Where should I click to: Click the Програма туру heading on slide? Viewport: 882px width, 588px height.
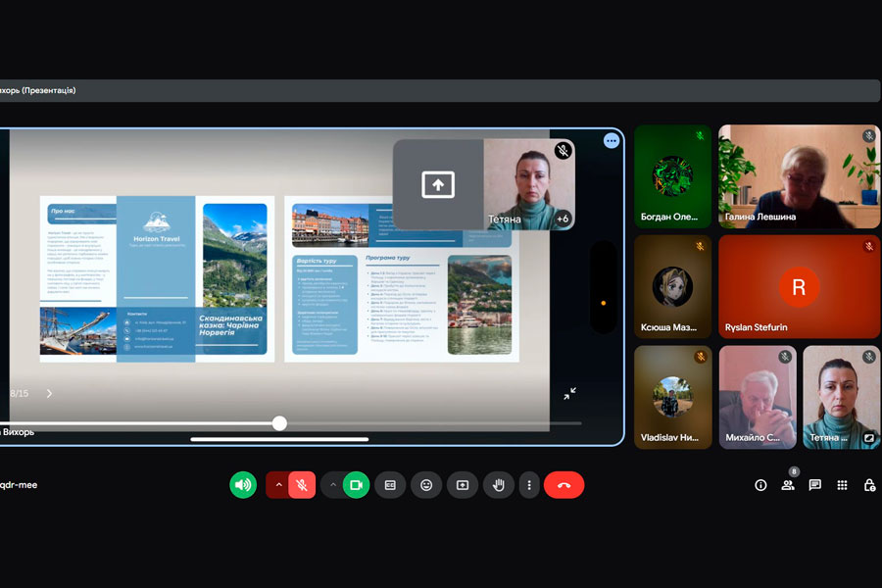point(387,258)
